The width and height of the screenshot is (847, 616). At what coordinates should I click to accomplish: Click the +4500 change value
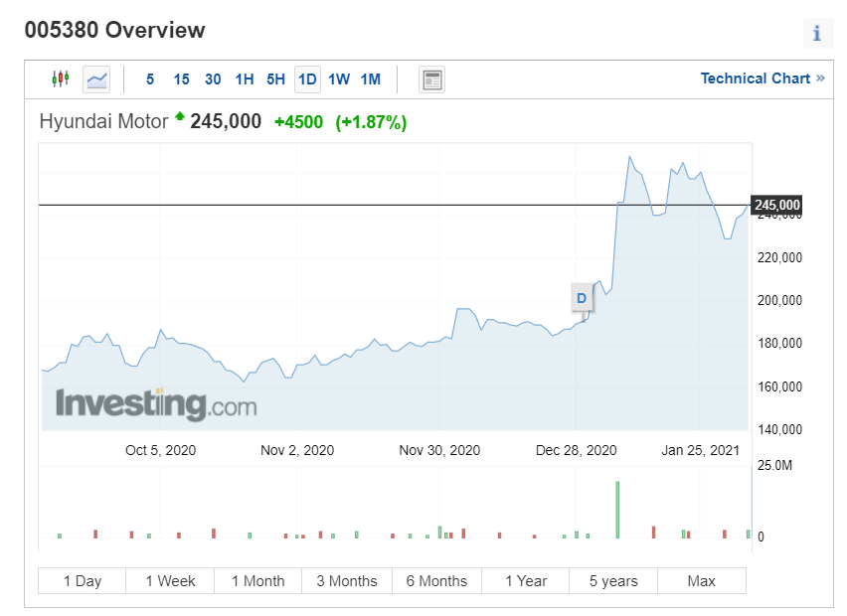pyautogui.click(x=298, y=122)
